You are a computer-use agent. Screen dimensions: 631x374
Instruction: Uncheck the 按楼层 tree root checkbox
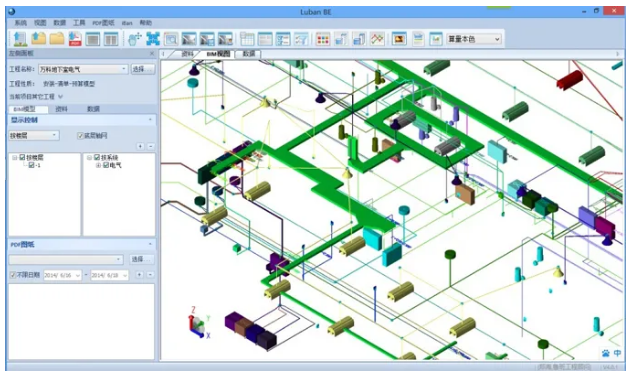(x=23, y=157)
